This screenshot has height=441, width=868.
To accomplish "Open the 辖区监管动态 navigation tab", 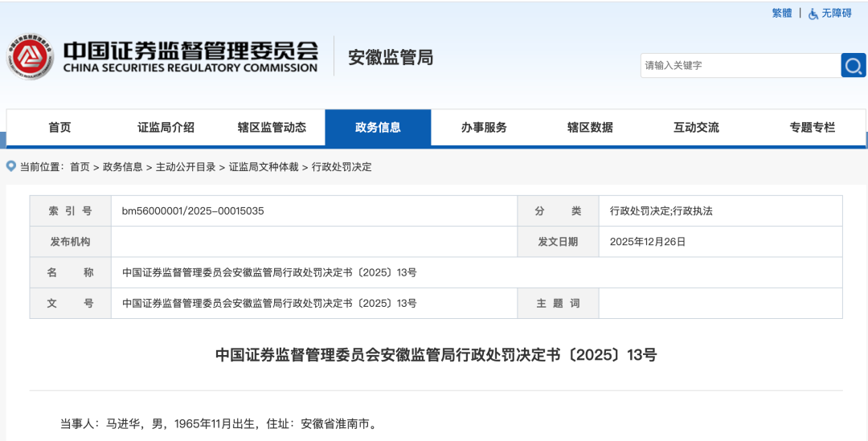I will click(272, 127).
